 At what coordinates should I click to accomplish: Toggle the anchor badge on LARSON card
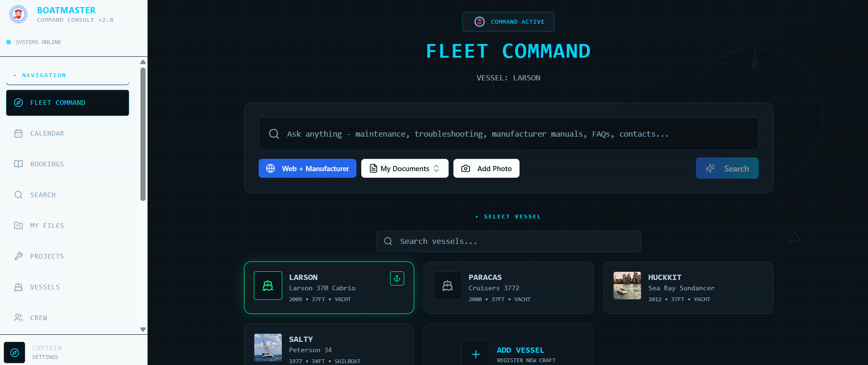pos(397,278)
